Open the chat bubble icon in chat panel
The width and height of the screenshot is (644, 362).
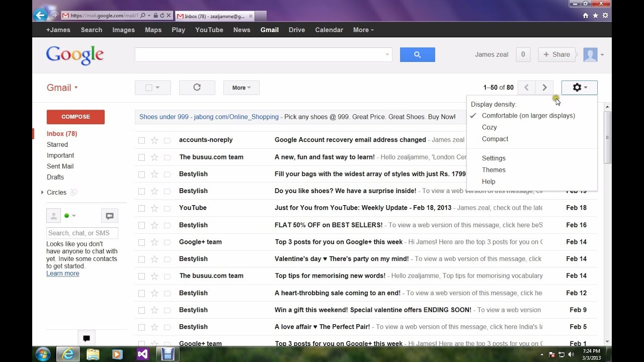(109, 216)
